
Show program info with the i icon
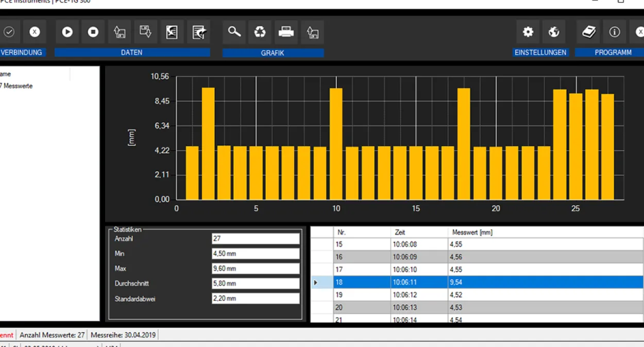tap(615, 32)
